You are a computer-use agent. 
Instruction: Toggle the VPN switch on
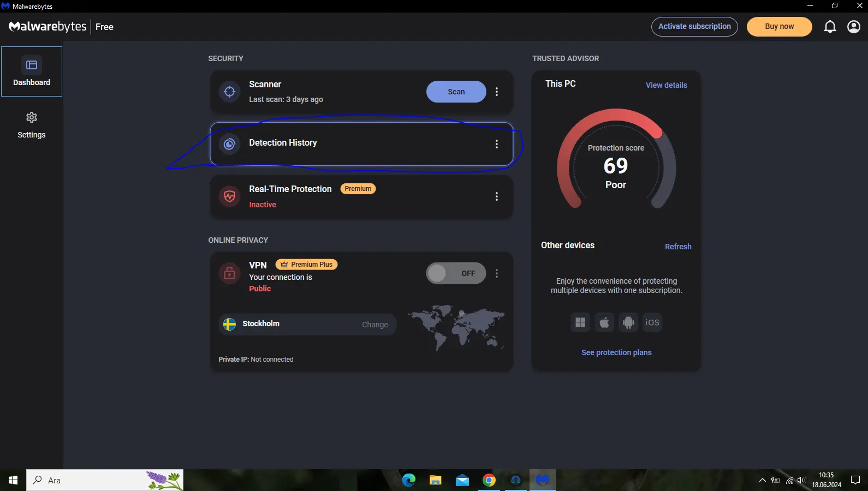[456, 273]
